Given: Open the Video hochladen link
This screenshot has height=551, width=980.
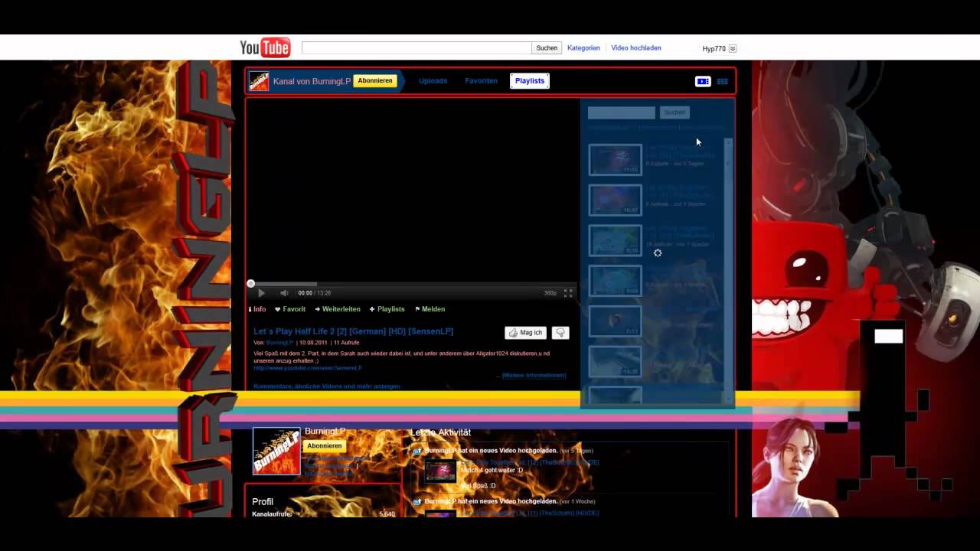Looking at the screenshot, I should coord(636,47).
